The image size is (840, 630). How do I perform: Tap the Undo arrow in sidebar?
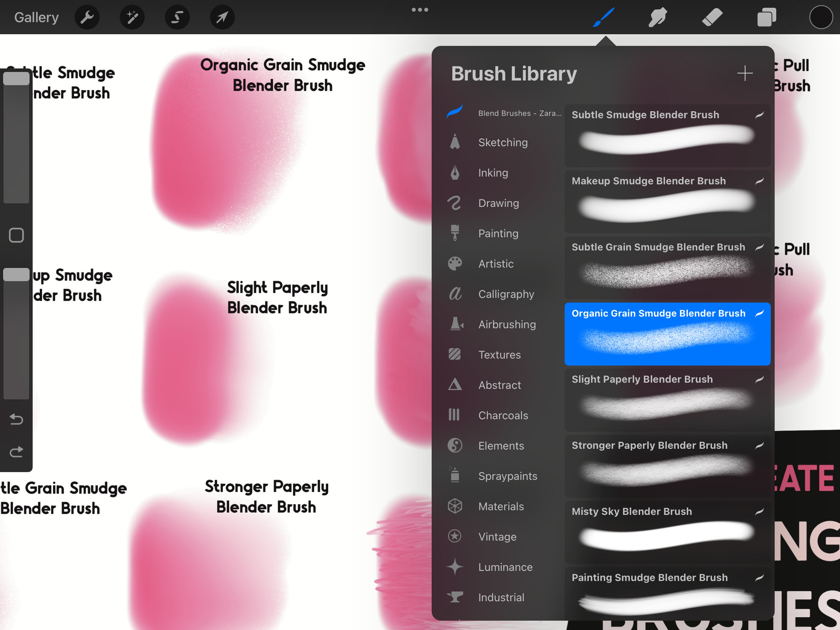click(x=16, y=419)
